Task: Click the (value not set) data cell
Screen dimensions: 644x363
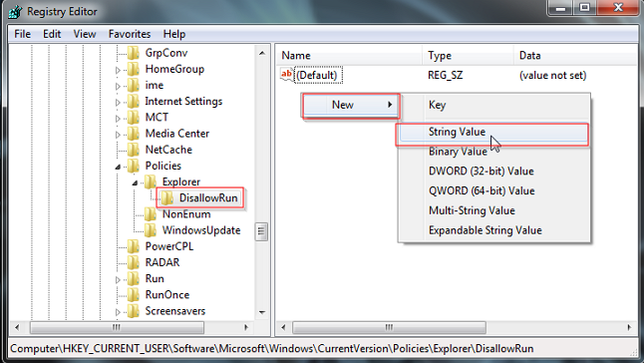Action: [553, 75]
